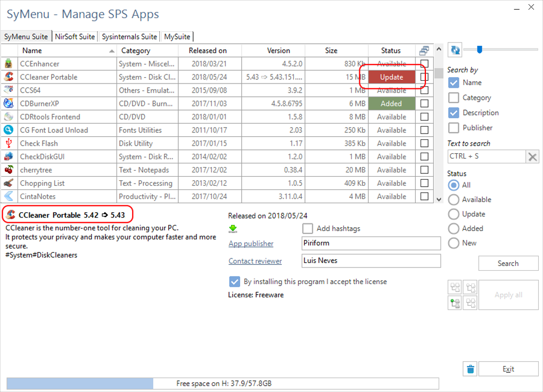Click the cherrytree cherries icon

[9, 170]
